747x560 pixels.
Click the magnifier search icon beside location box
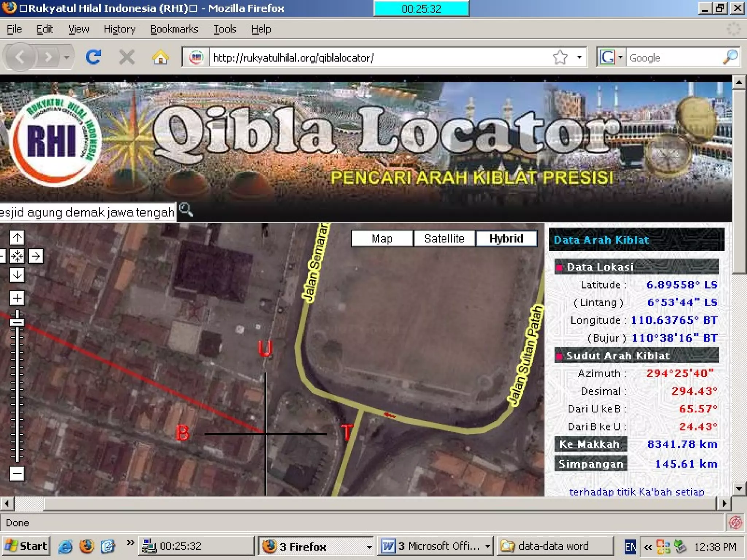[186, 210]
